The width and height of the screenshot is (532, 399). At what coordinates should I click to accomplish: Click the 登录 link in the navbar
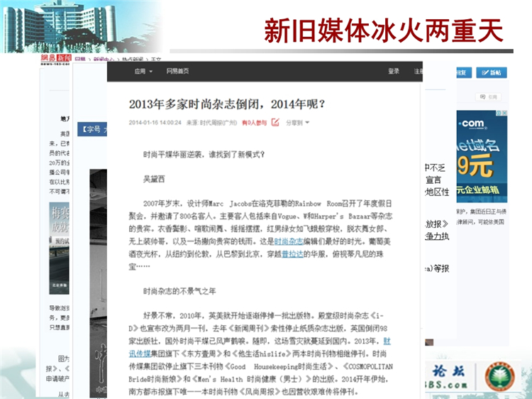394,71
